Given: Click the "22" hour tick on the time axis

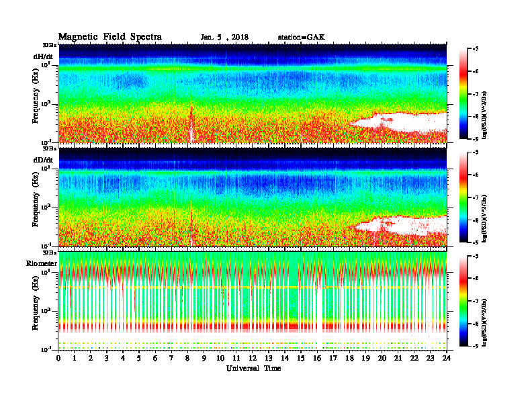Looking at the screenshot, I should pos(414,358).
